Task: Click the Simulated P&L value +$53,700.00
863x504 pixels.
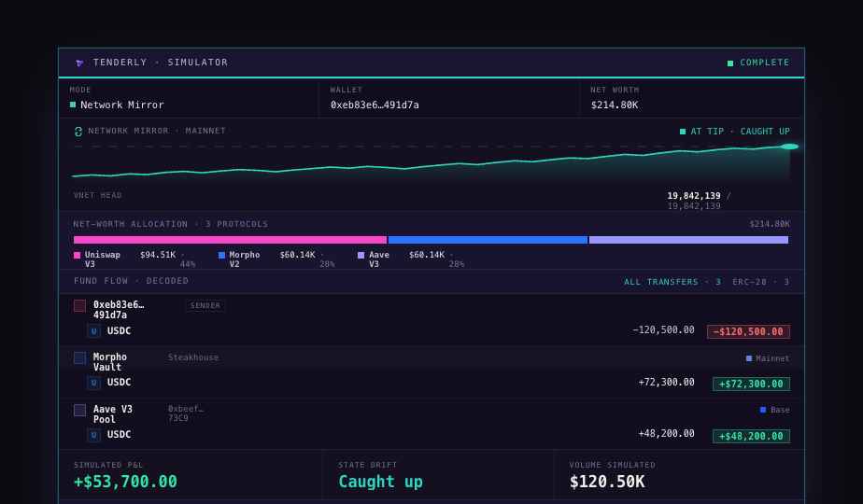Action: coord(125,482)
